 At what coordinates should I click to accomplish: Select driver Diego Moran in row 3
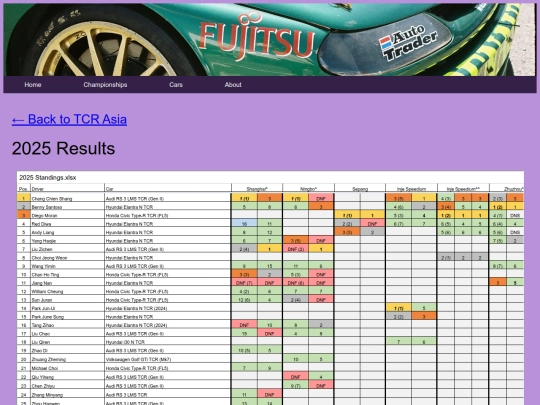(44, 216)
